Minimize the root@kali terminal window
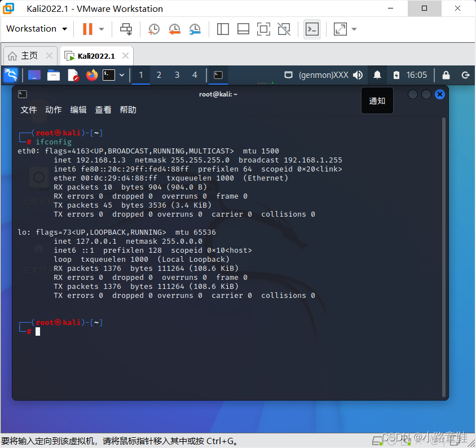This screenshot has height=448, width=476. click(x=413, y=94)
